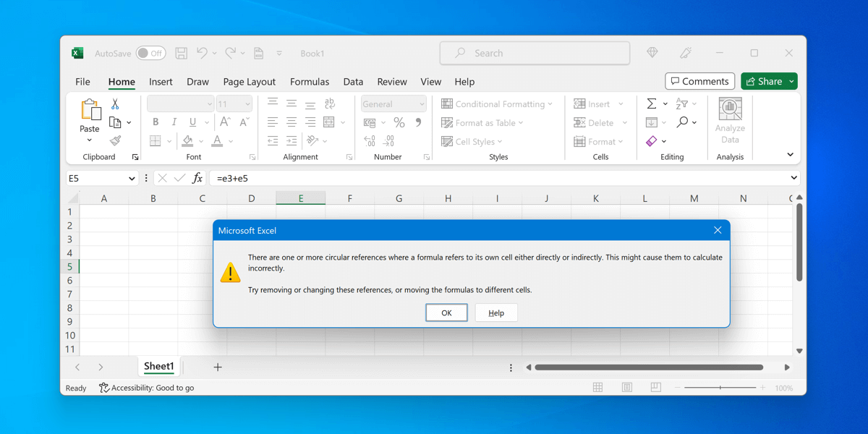
Task: Click the Help button in the dialog
Action: tap(496, 313)
